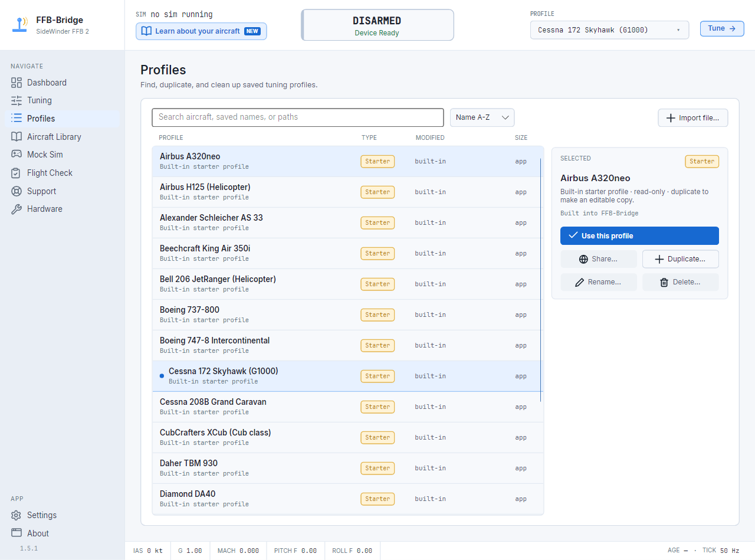Select the Boeing 747-8 Intercontinental profile
Image resolution: width=755 pixels, height=560 pixels.
tap(348, 346)
